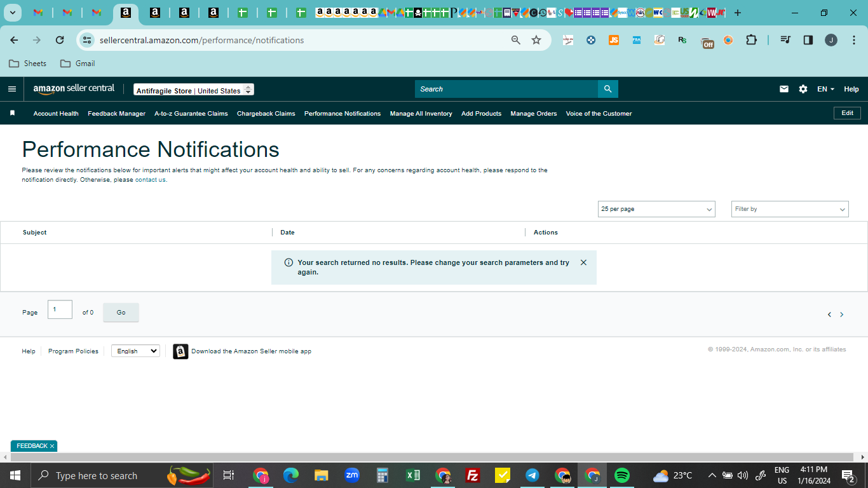The height and width of the screenshot is (488, 868).
Task: Click the FBA extension icon
Action: [x=637, y=40]
